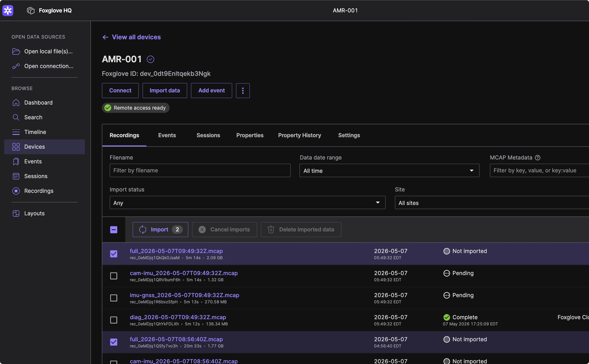
Task: Click the Import refresh arrows icon
Action: [x=143, y=229]
